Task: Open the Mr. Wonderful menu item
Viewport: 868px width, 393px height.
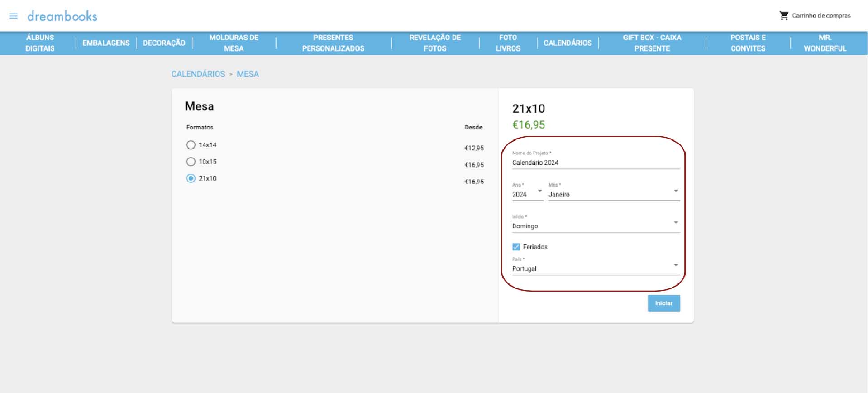Action: (825, 43)
